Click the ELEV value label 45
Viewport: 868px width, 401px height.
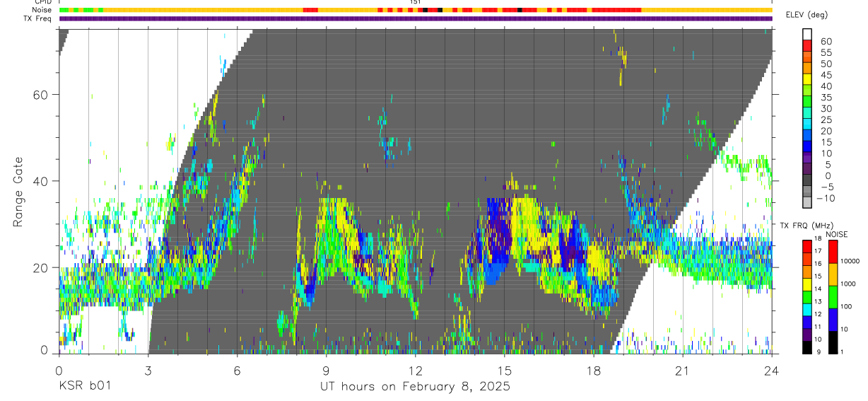pos(826,75)
